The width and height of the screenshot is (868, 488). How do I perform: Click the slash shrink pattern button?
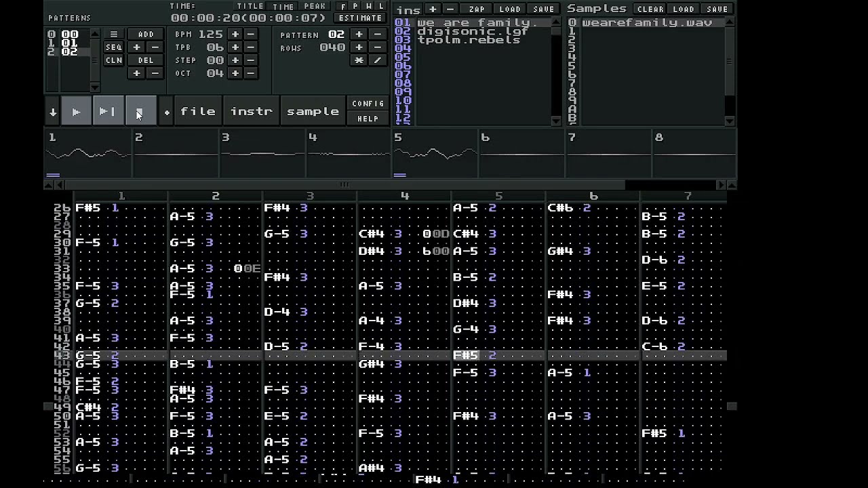(x=378, y=60)
